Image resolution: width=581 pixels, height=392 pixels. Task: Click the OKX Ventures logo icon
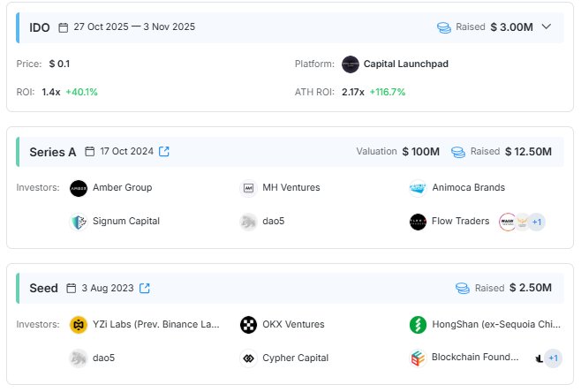pos(248,325)
